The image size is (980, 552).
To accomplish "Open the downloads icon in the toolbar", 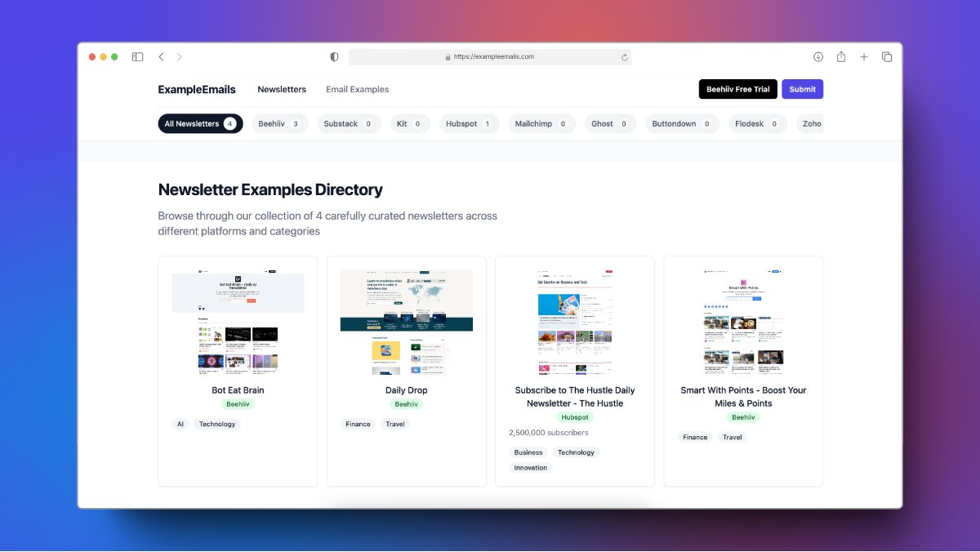I will [818, 57].
